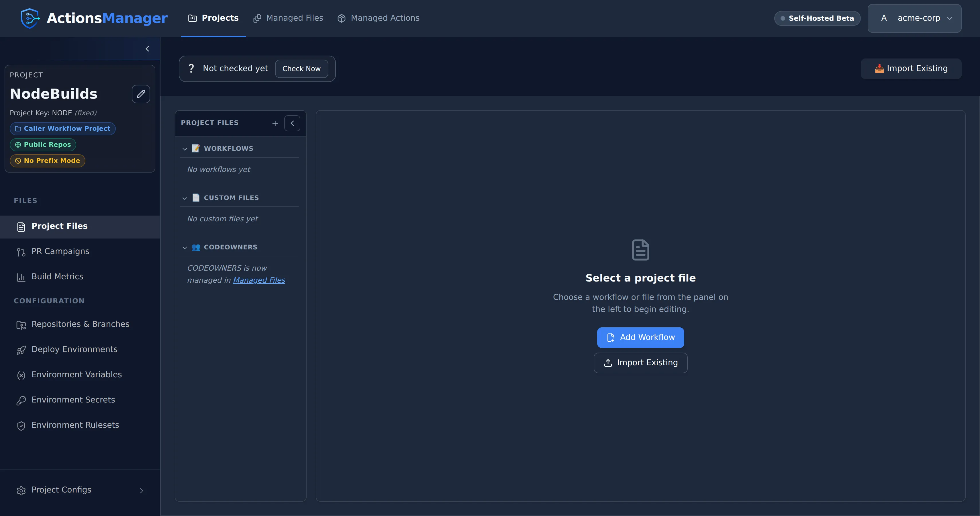Click Import Existing below Add Workflow
This screenshot has width=980, height=516.
(640, 363)
